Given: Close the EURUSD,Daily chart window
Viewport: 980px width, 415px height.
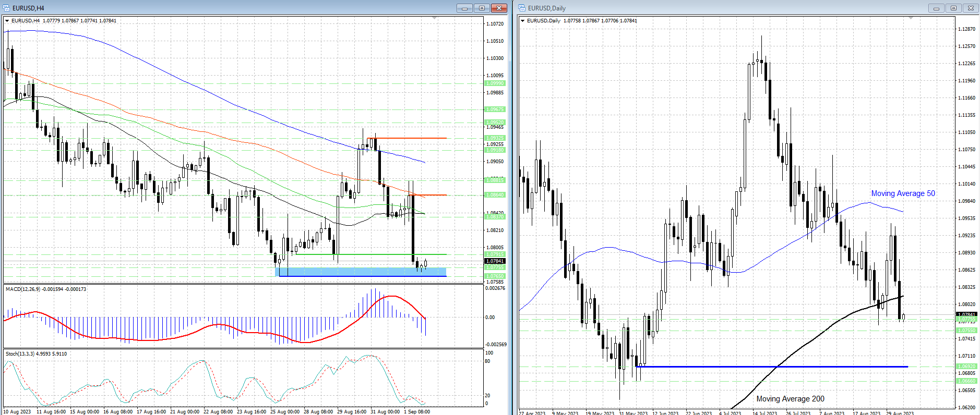Looking at the screenshot, I should [971, 8].
